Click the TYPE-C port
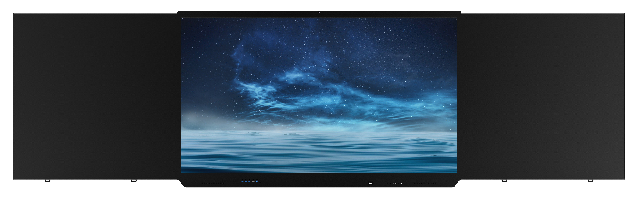644x204 pixels. click(260, 182)
